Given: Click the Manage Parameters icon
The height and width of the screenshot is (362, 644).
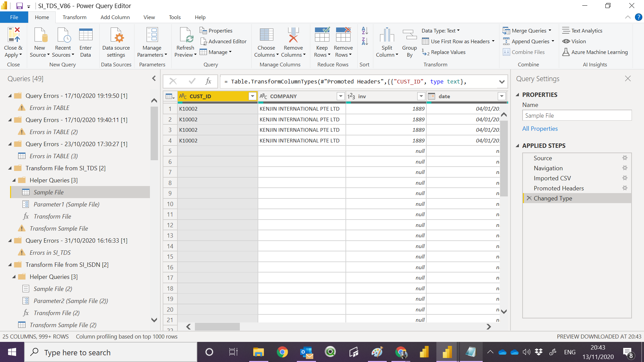Looking at the screenshot, I should 152,35.
